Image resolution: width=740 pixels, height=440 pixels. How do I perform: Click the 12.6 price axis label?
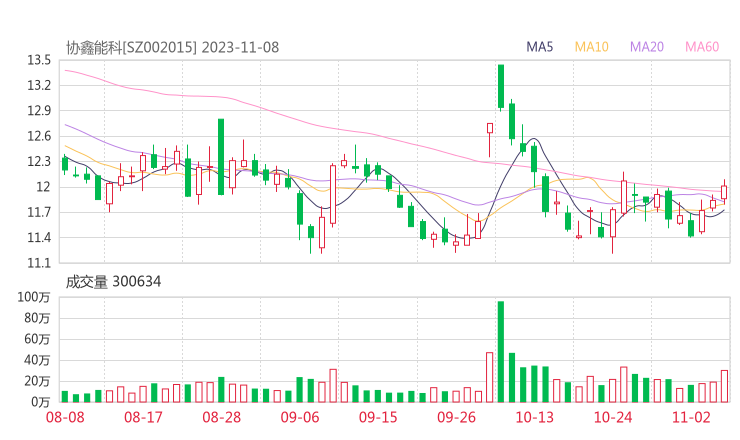(39, 136)
